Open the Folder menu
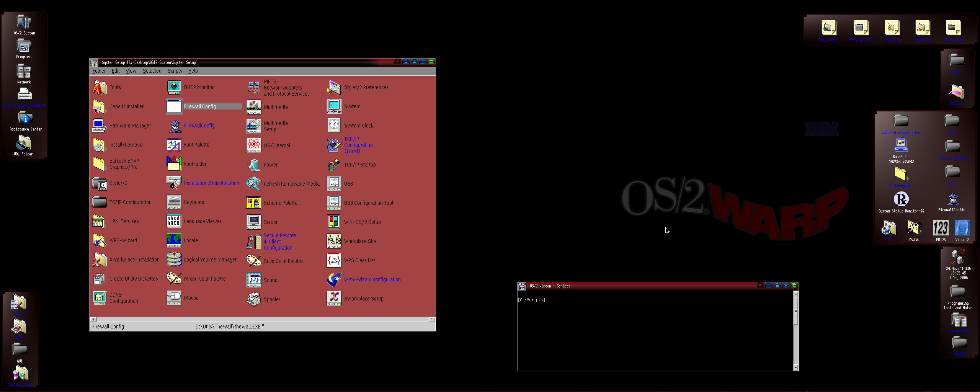980x392 pixels. tap(99, 71)
